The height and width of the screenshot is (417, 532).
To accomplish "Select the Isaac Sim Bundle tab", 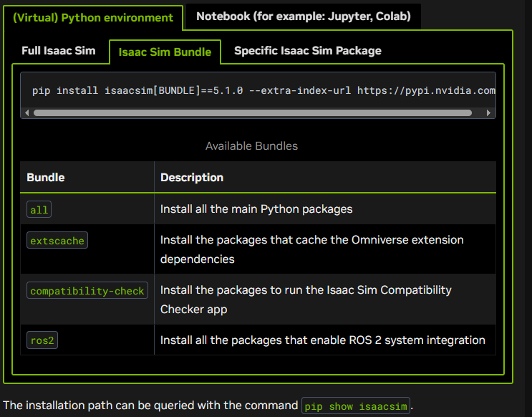I will (x=165, y=52).
